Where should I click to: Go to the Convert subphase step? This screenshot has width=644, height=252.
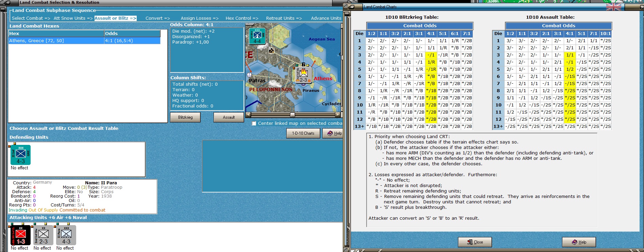pos(158,18)
